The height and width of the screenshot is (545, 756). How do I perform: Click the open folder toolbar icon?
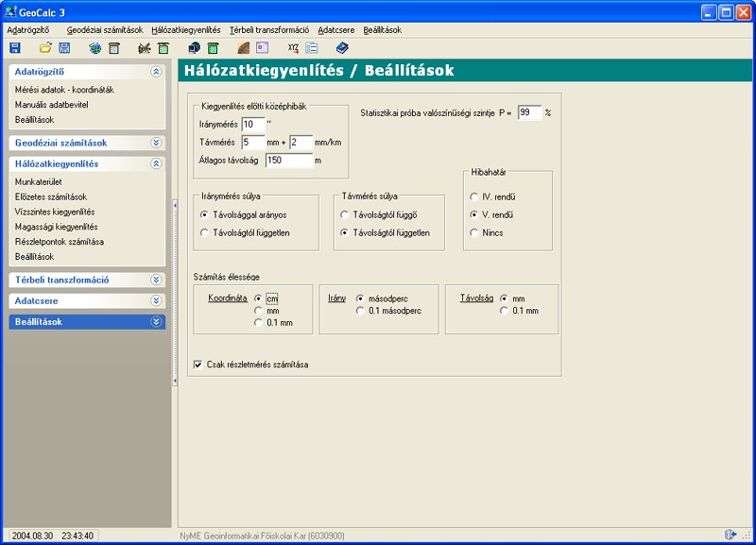coord(45,48)
